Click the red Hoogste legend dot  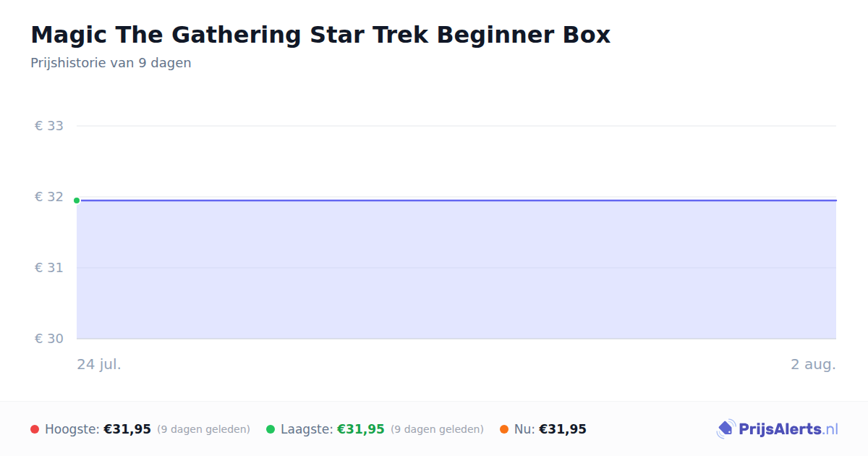click(x=35, y=429)
